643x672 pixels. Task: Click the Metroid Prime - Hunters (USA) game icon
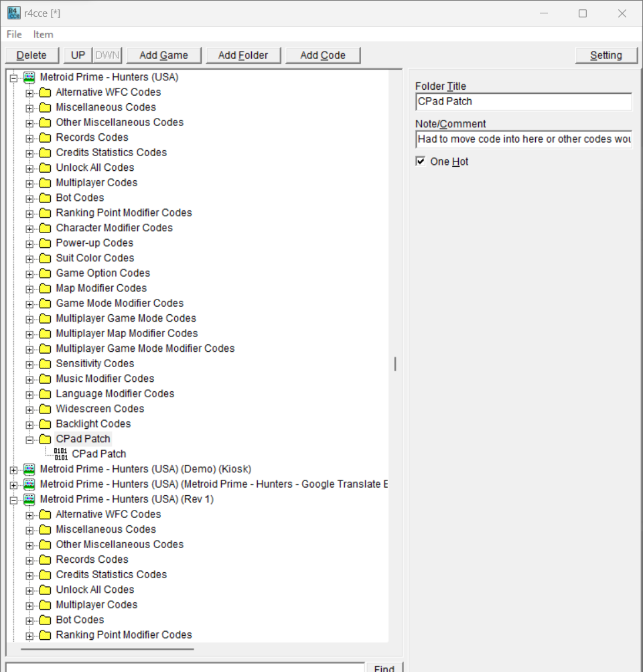coord(29,78)
